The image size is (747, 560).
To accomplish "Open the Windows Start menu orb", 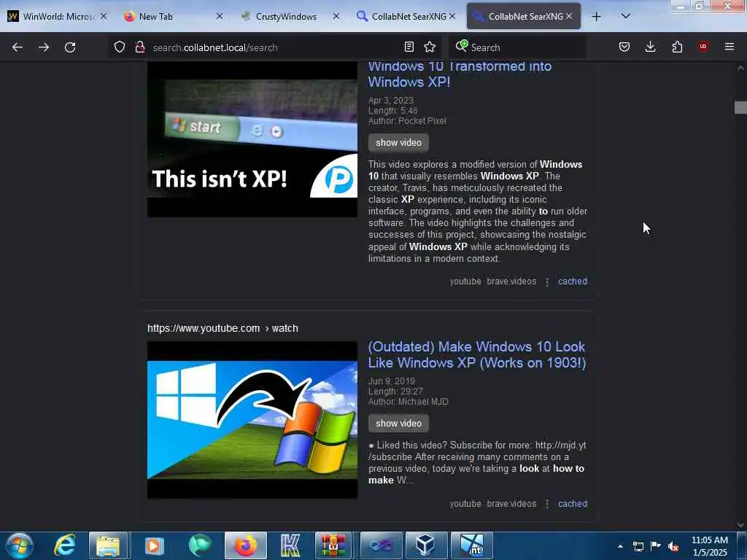I will [20, 545].
